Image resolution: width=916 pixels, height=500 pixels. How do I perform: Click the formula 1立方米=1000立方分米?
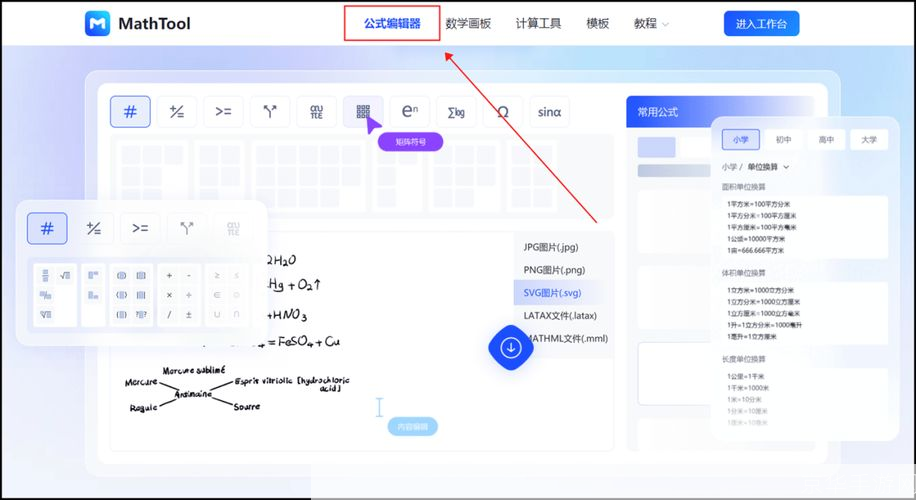tap(761, 290)
